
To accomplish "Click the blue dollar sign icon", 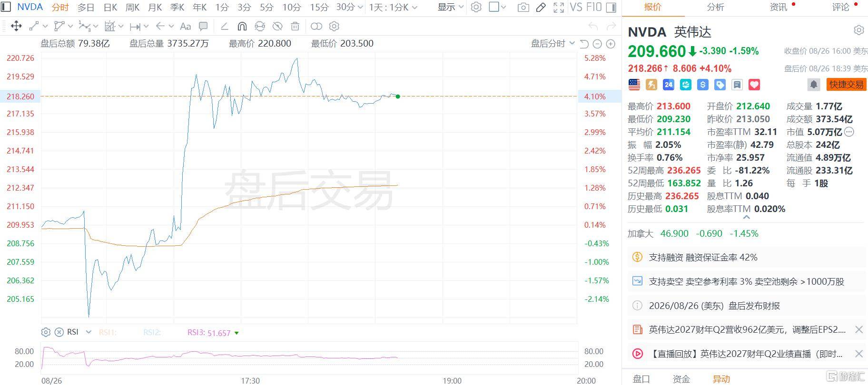I will (x=702, y=85).
